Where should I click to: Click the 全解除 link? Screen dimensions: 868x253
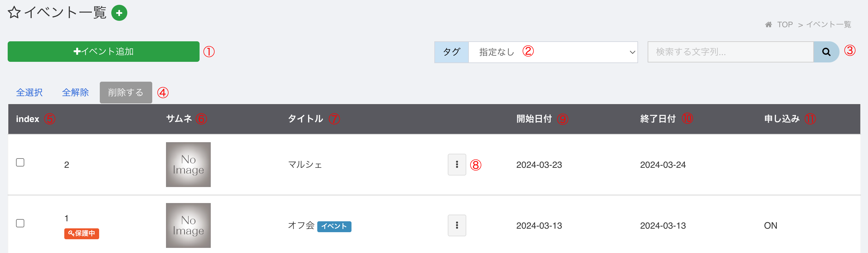point(75,93)
